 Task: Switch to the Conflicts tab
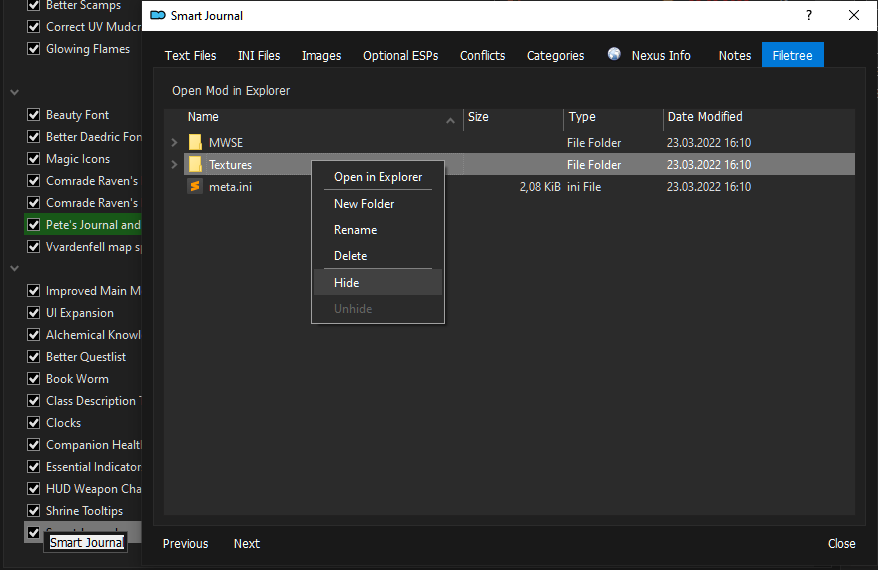pyautogui.click(x=482, y=56)
